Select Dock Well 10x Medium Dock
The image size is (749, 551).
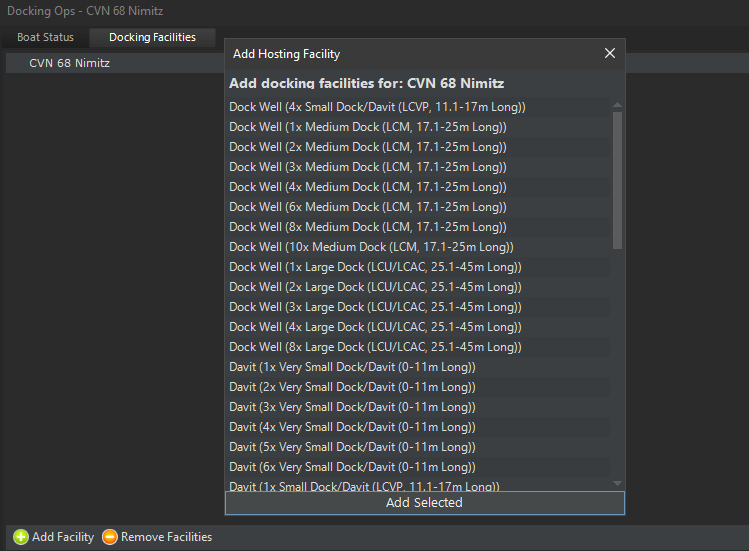coord(419,247)
